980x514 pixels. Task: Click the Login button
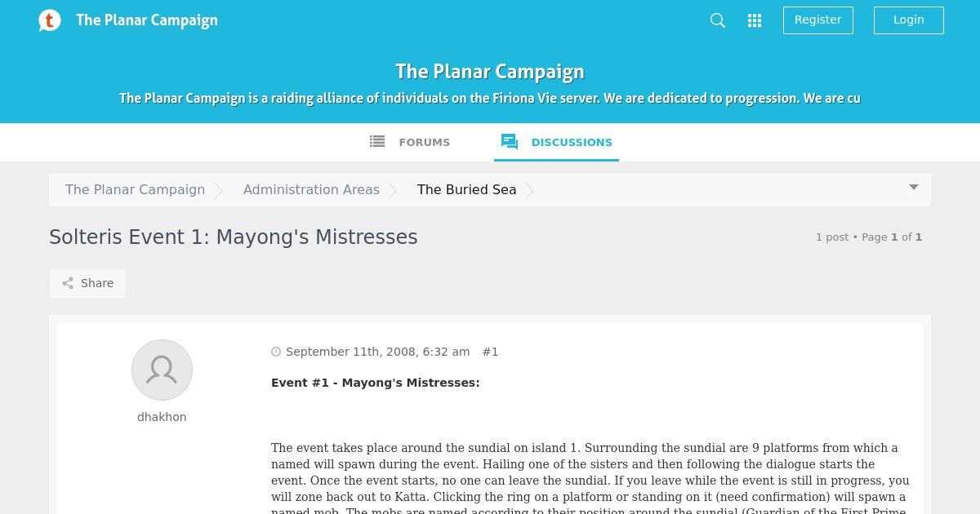click(909, 20)
